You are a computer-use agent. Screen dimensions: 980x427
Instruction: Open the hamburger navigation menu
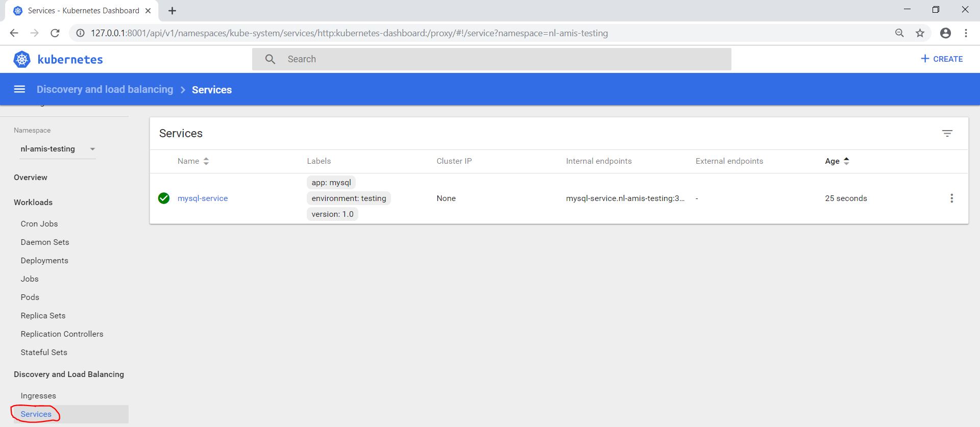pos(19,89)
